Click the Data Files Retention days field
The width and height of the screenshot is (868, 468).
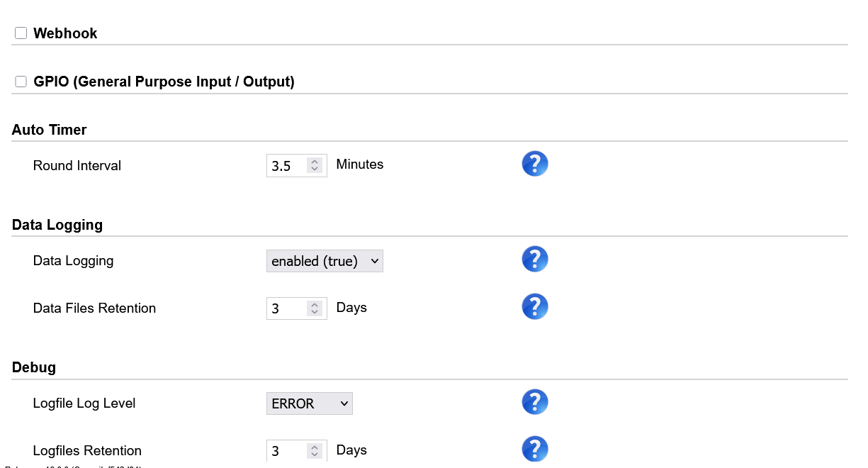[287, 308]
